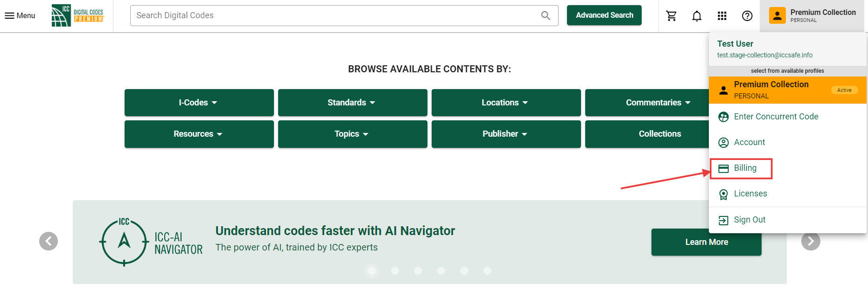The width and height of the screenshot is (868, 299).
Task: Select the second carousel indicator dot
Action: (x=395, y=271)
